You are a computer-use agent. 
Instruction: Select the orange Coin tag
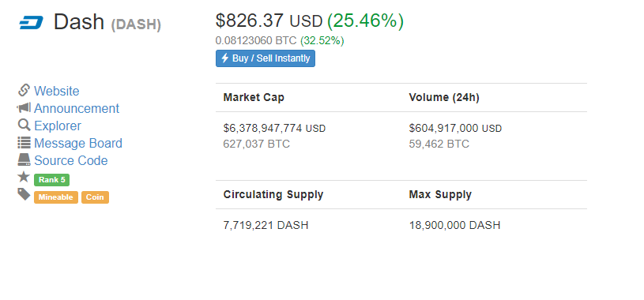(x=95, y=197)
